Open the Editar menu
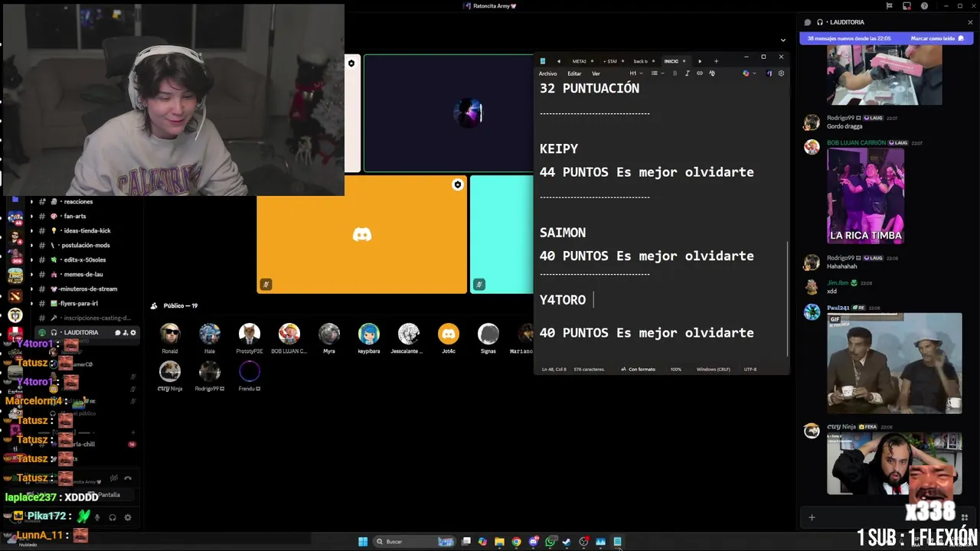980x551 pixels. click(x=574, y=73)
